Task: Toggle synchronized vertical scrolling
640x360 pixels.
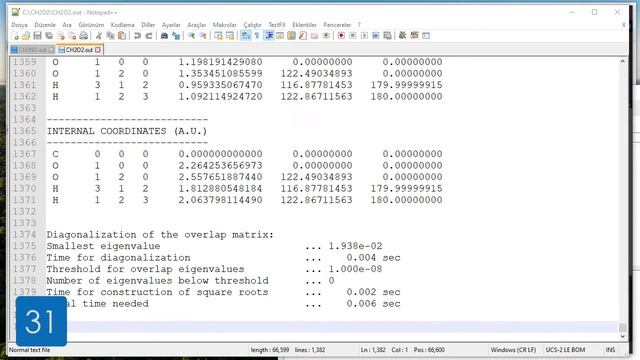Action: (218, 36)
